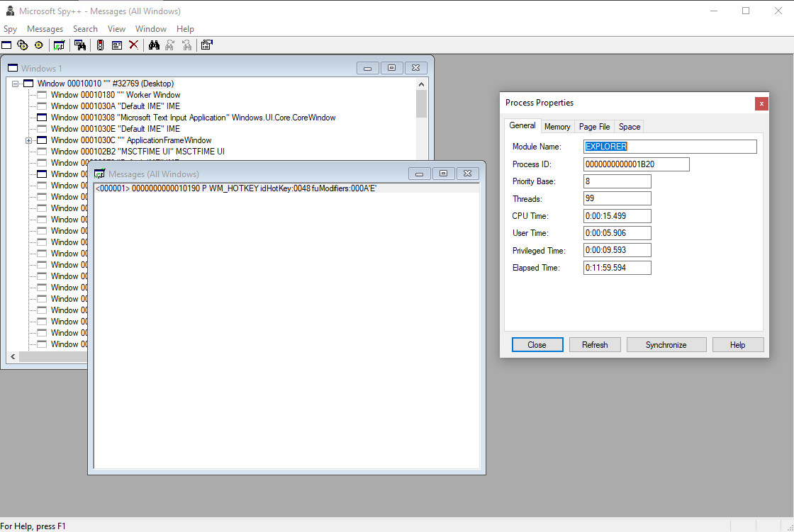Click the resize grip in the status bar
This screenshot has height=532, width=794.
click(790, 527)
